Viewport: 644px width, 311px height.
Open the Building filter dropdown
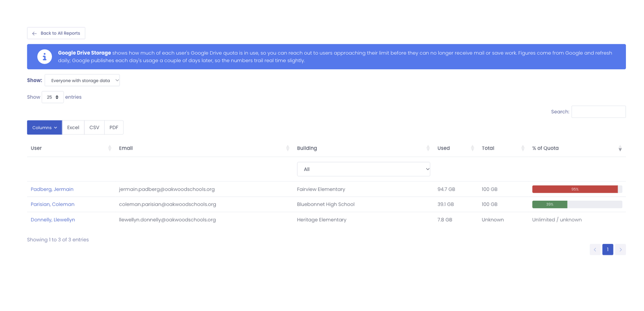pos(363,169)
